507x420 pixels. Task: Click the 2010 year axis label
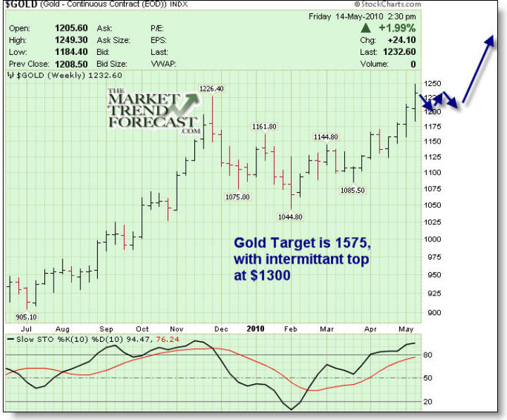(x=256, y=329)
